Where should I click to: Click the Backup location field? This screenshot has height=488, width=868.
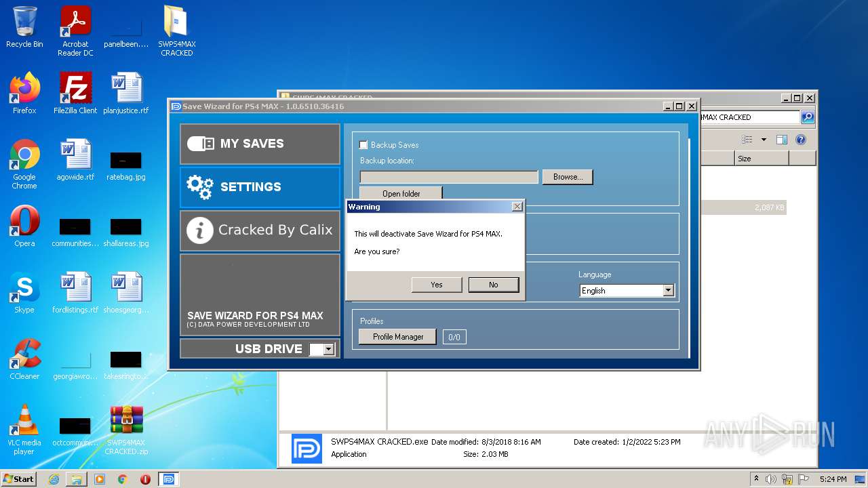click(449, 177)
